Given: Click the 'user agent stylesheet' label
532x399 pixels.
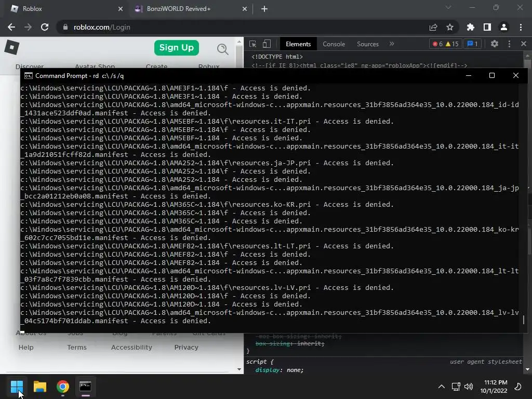Looking at the screenshot, I should (x=486, y=362).
